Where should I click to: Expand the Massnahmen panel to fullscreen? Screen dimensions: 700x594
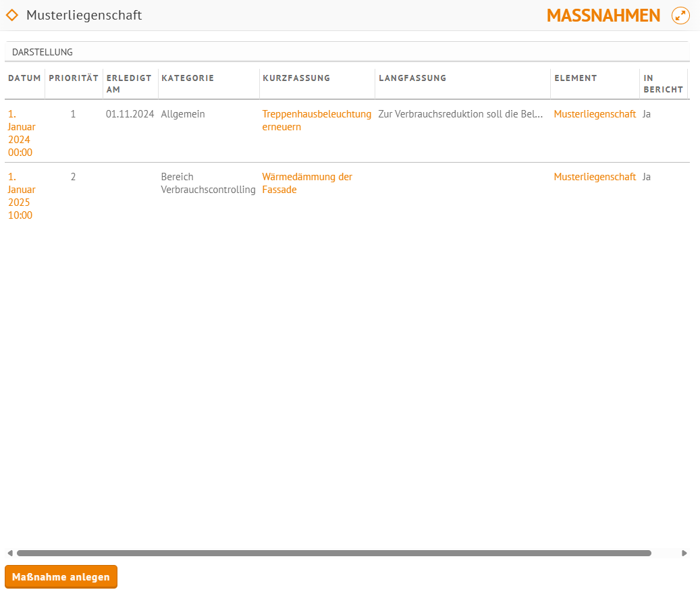(x=680, y=16)
